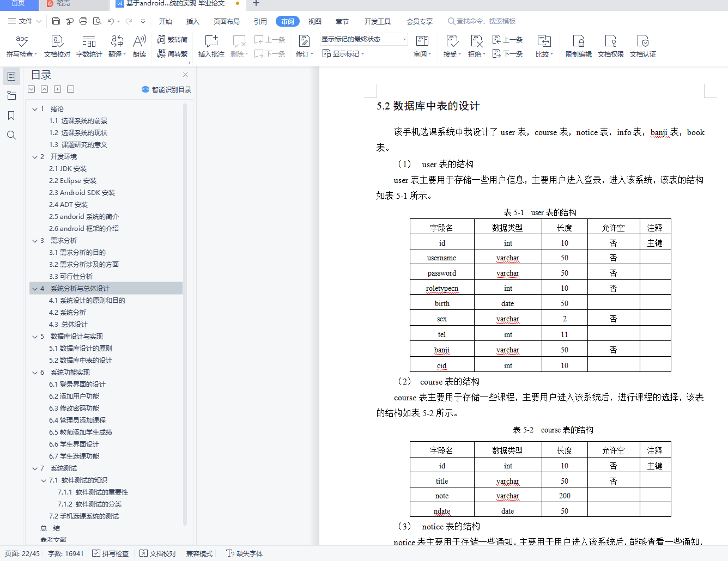Image resolution: width=728 pixels, height=561 pixels.
Task: Switch to the 引用 ribbon tab
Action: 260,21
